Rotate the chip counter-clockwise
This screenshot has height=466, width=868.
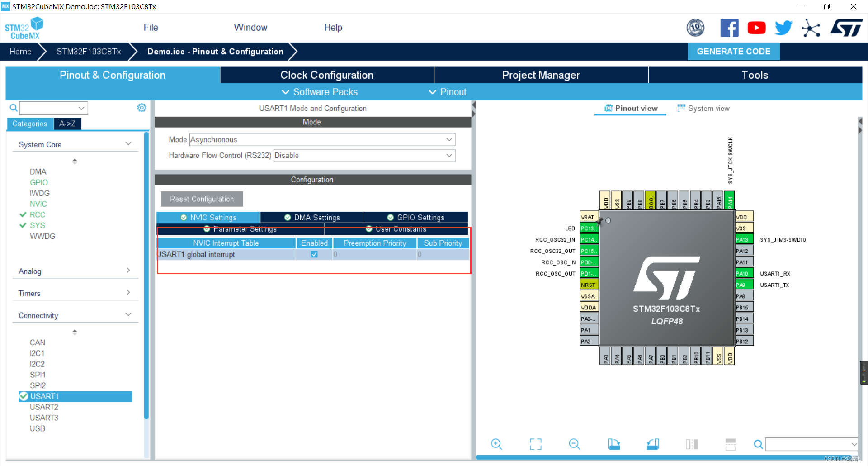pyautogui.click(x=653, y=444)
